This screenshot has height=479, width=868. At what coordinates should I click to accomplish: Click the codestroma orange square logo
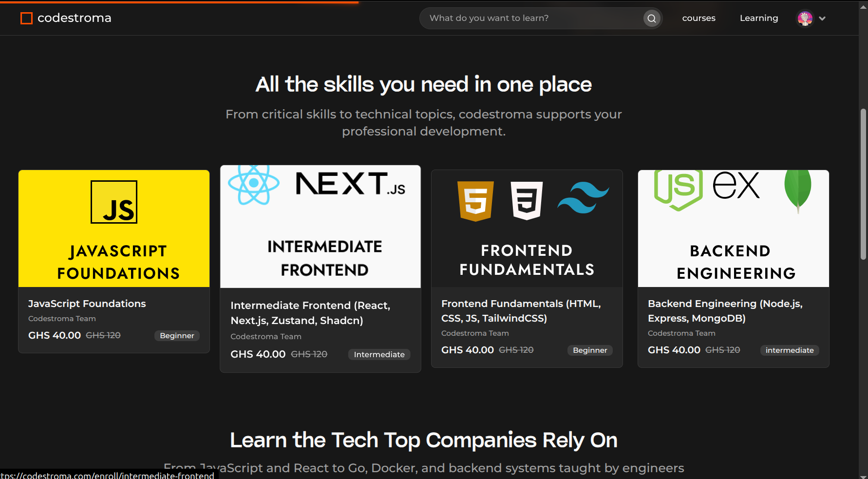(x=26, y=19)
